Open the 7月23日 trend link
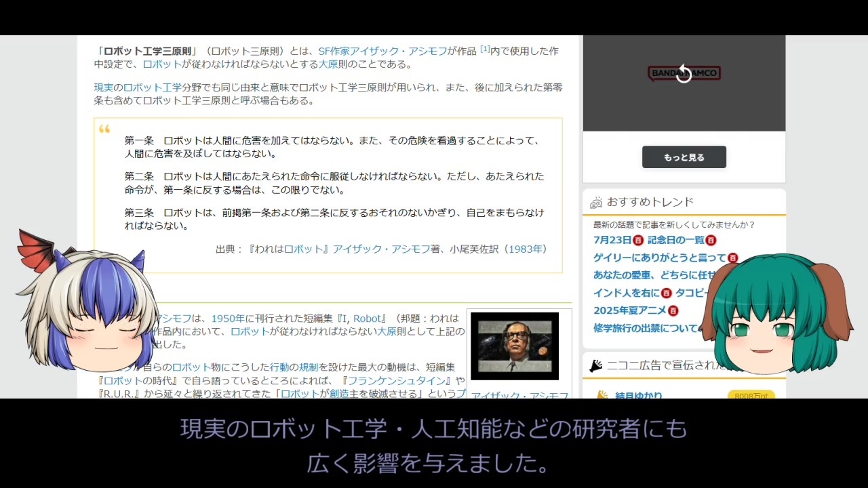The width and height of the screenshot is (868, 488). pos(612,240)
